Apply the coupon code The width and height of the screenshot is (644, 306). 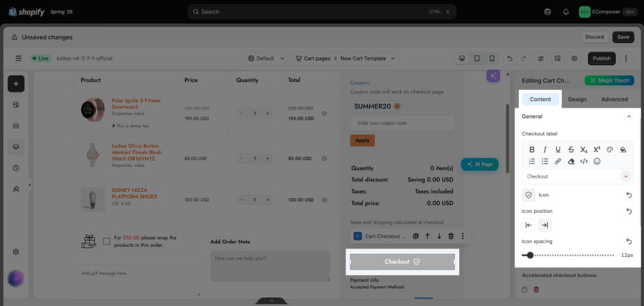(x=362, y=140)
